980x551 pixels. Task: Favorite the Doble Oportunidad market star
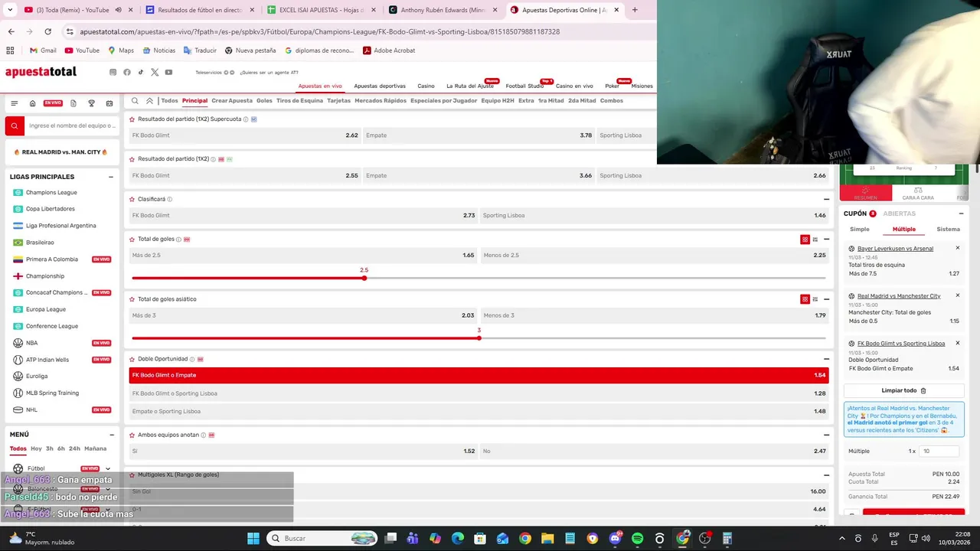(x=132, y=359)
